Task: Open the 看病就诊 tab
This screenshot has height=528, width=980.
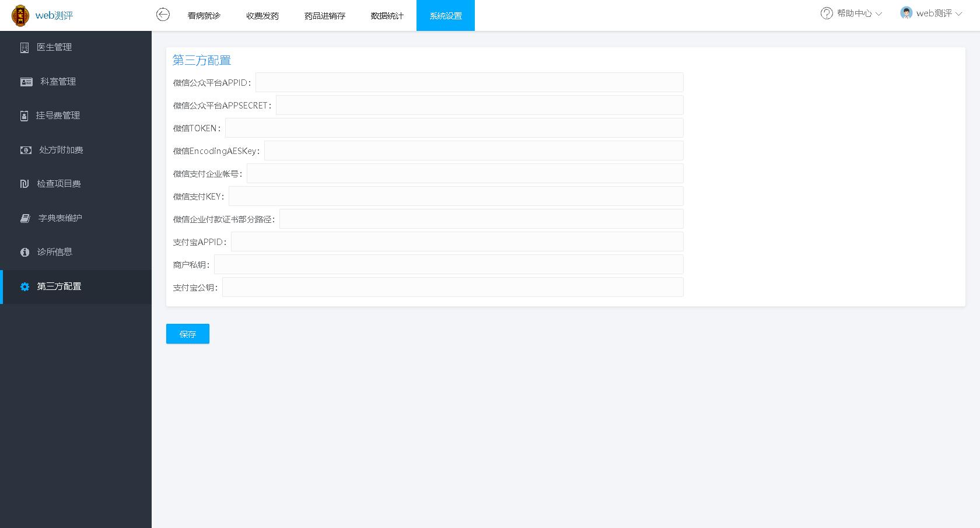Action: tap(204, 16)
